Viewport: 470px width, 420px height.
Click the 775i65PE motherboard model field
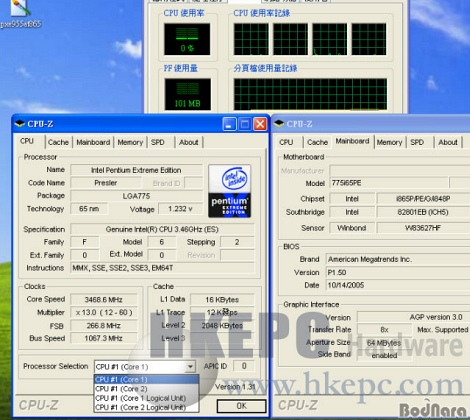pos(388,183)
